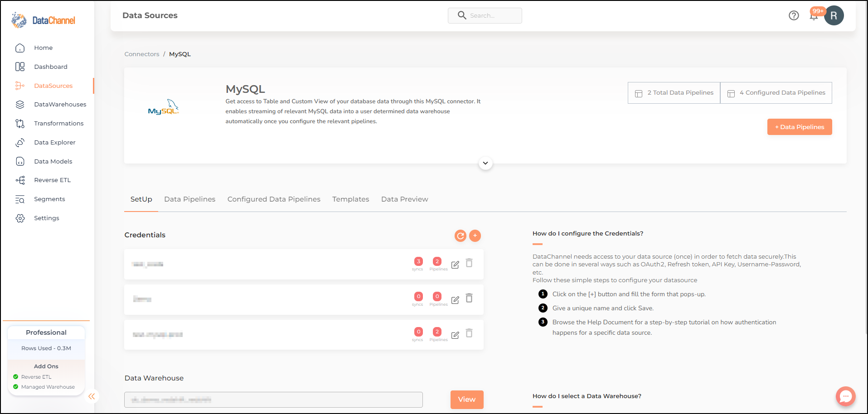868x414 pixels.
Task: Open Transformations in the sidebar
Action: tap(59, 123)
